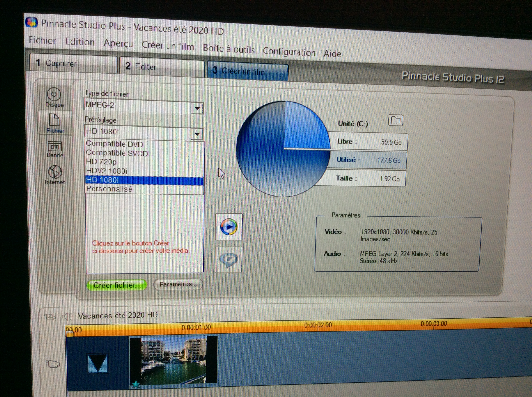Select the Fichier output icon

[x=55, y=123]
